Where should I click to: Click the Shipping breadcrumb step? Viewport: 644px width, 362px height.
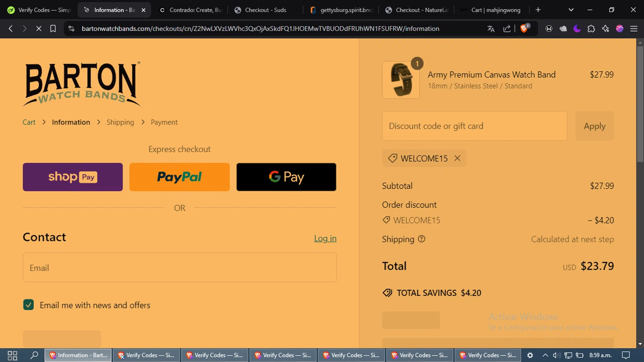click(x=120, y=122)
